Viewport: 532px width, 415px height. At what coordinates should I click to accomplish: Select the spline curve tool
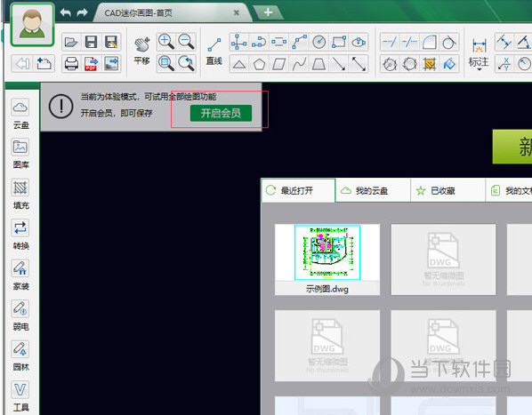[x=299, y=64]
